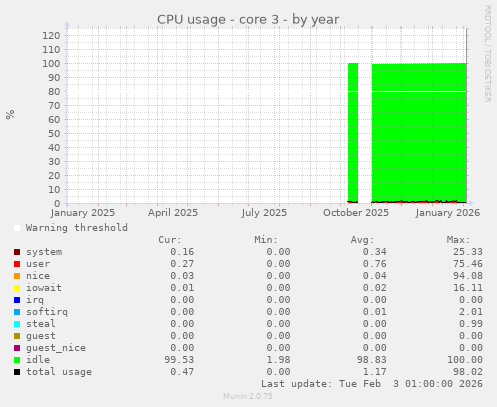Screen dimensions: 497x407
Task: Click iowait max value 16.11
Action: tap(468, 288)
